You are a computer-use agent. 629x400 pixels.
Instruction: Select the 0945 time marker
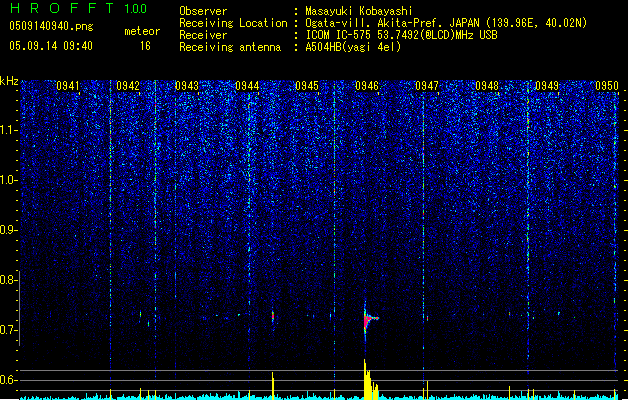[307, 87]
